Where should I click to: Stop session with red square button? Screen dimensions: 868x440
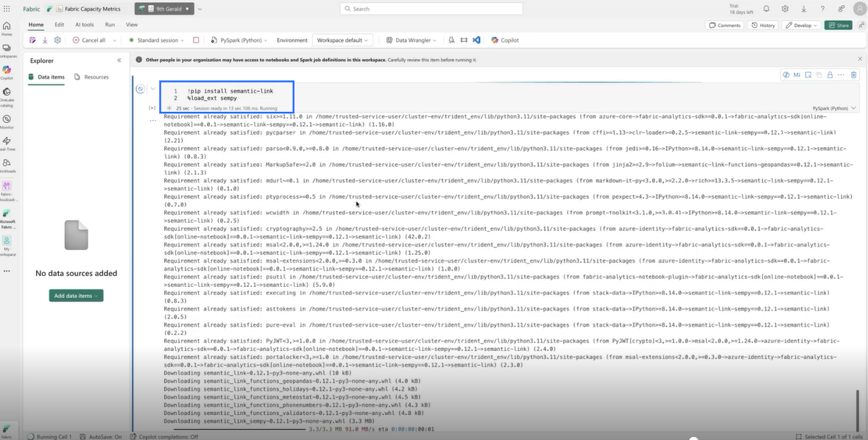196,40
